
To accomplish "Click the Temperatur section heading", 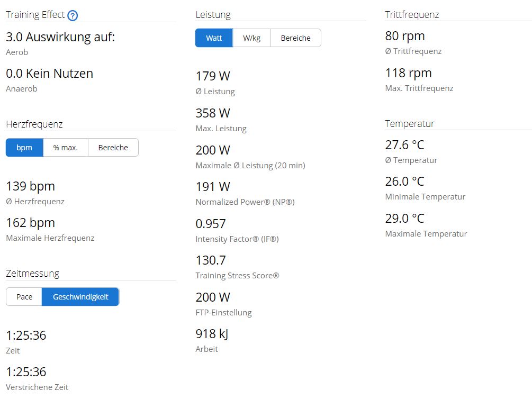I will pyautogui.click(x=409, y=124).
